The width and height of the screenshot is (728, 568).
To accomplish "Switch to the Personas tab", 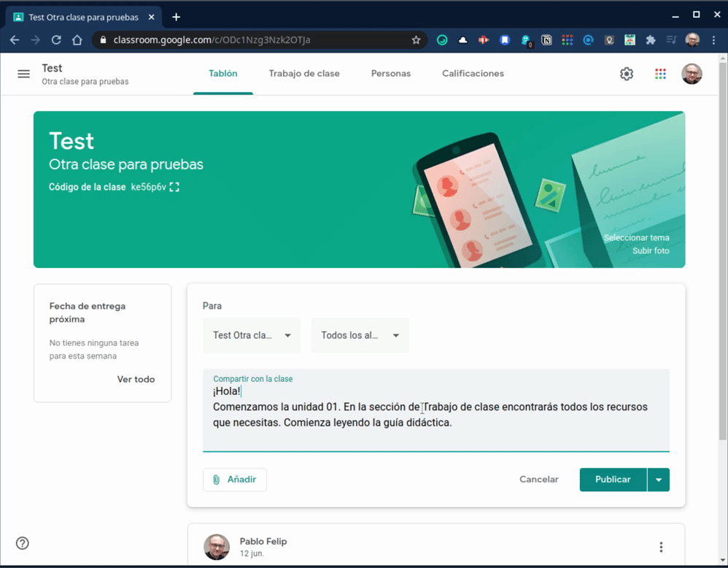I will tap(391, 74).
